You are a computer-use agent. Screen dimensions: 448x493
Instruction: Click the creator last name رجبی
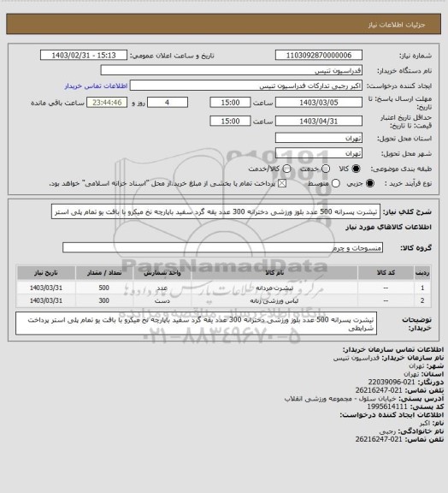point(387,431)
